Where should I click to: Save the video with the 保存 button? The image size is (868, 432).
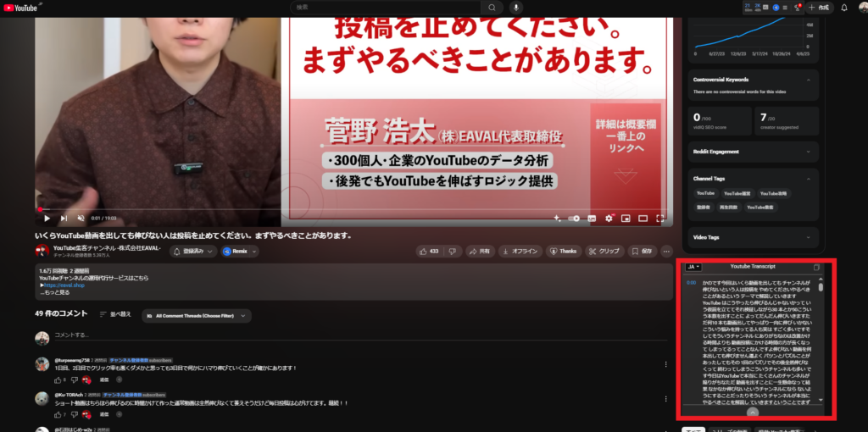[643, 251]
